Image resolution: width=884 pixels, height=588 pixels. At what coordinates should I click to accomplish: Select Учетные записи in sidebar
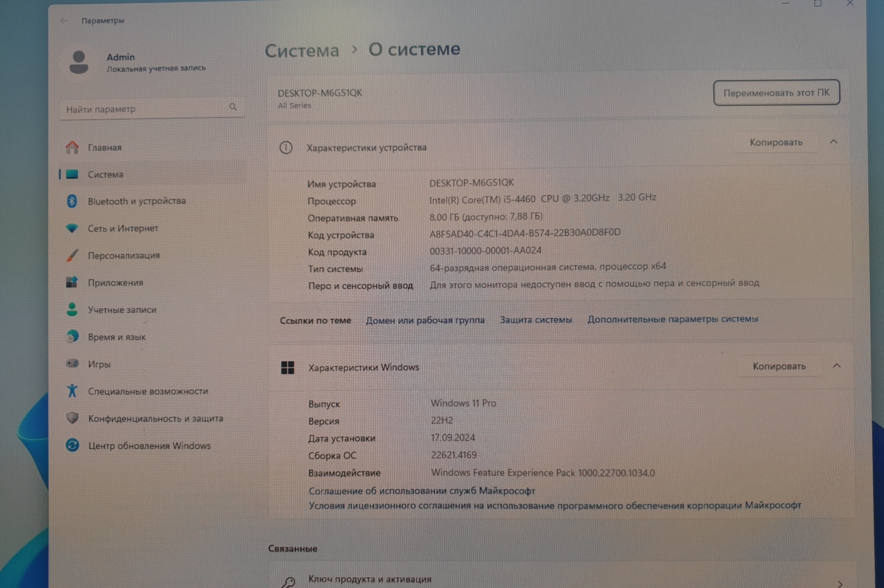tap(122, 310)
